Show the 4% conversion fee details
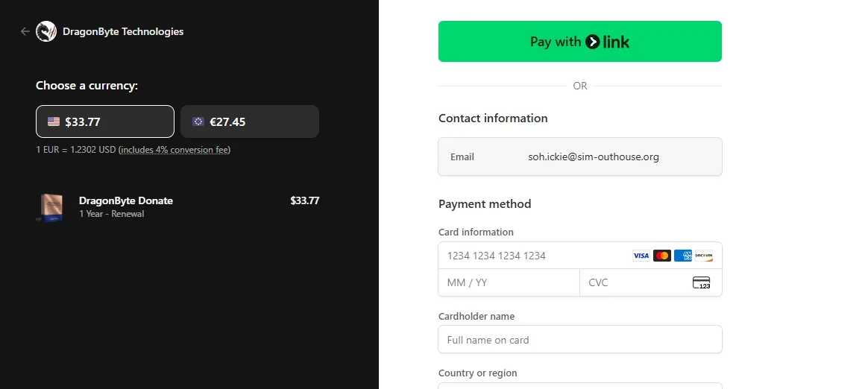The height and width of the screenshot is (389, 868). [174, 150]
